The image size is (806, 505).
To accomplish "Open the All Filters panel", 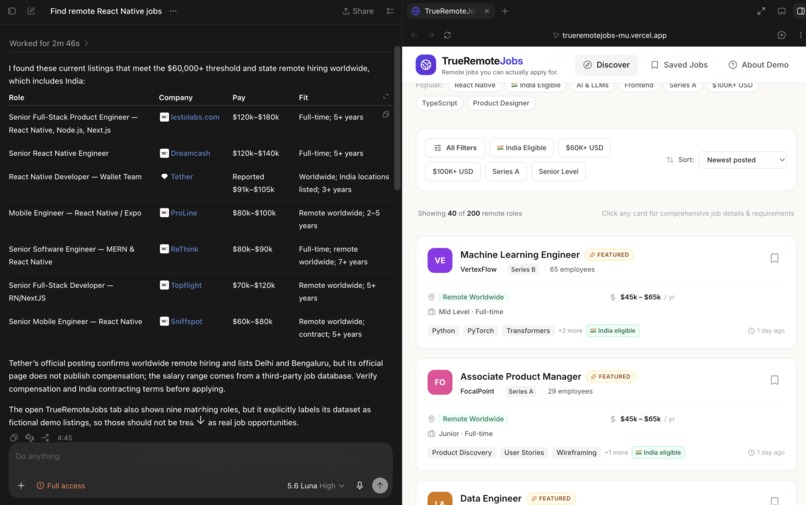I will click(x=455, y=148).
